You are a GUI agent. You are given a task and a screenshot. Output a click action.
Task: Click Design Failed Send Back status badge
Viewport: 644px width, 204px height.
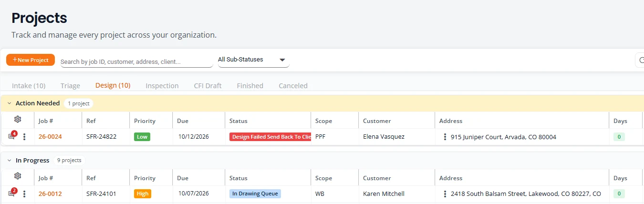click(x=270, y=137)
